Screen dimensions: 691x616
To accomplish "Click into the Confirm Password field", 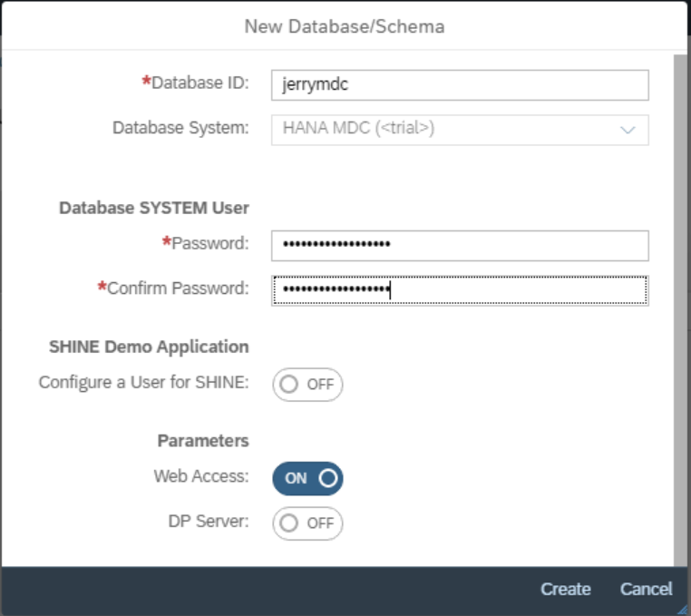I will click(x=460, y=290).
